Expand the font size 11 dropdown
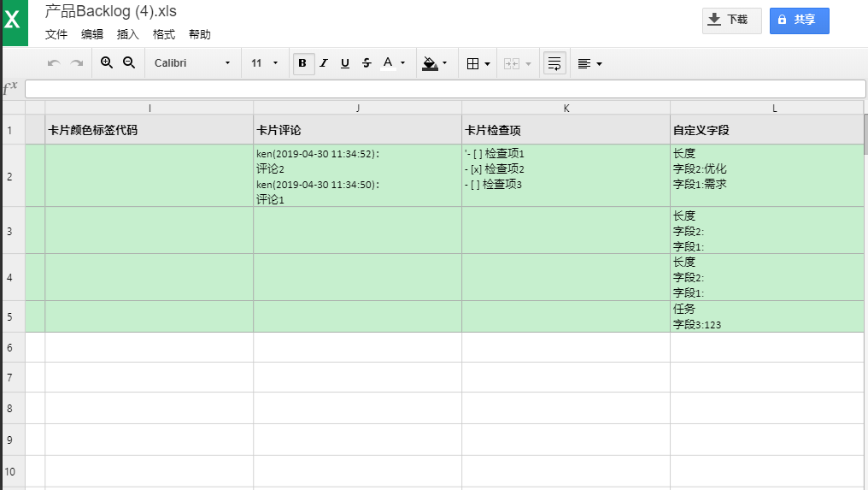The width and height of the screenshot is (868, 490). point(265,63)
